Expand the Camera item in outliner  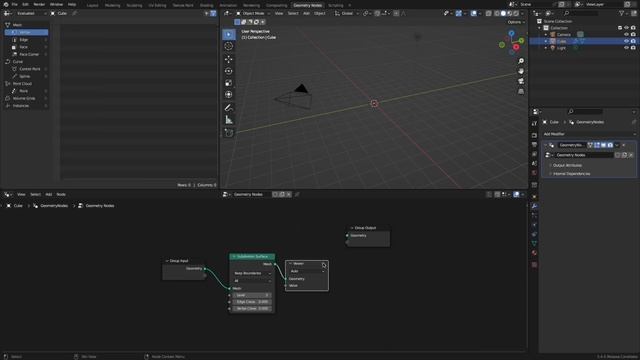(546, 35)
